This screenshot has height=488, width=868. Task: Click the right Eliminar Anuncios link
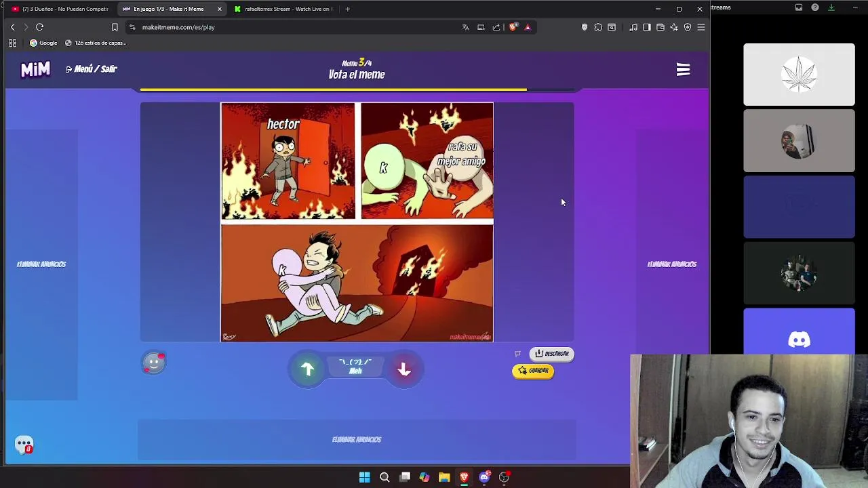click(672, 264)
